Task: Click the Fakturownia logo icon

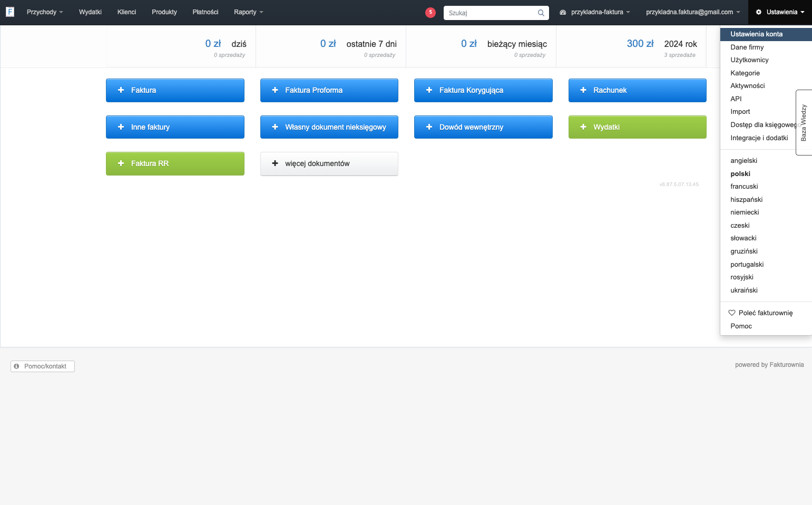Action: [10, 12]
